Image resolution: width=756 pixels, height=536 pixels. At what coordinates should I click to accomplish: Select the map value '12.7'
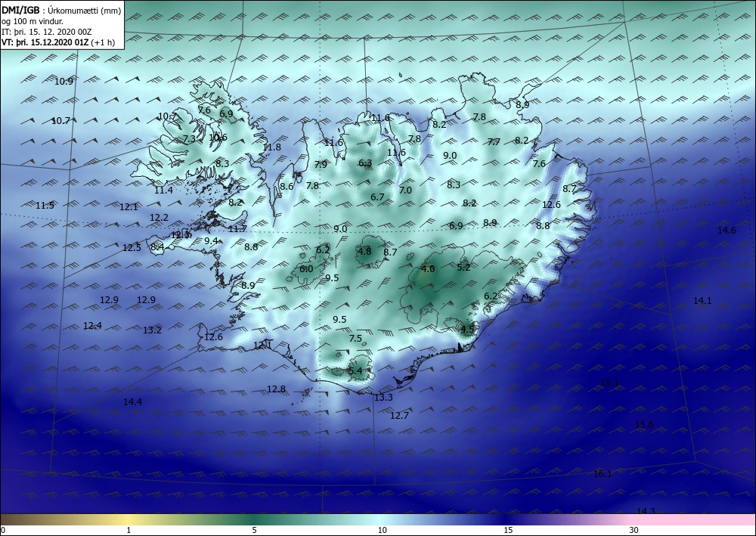click(400, 415)
